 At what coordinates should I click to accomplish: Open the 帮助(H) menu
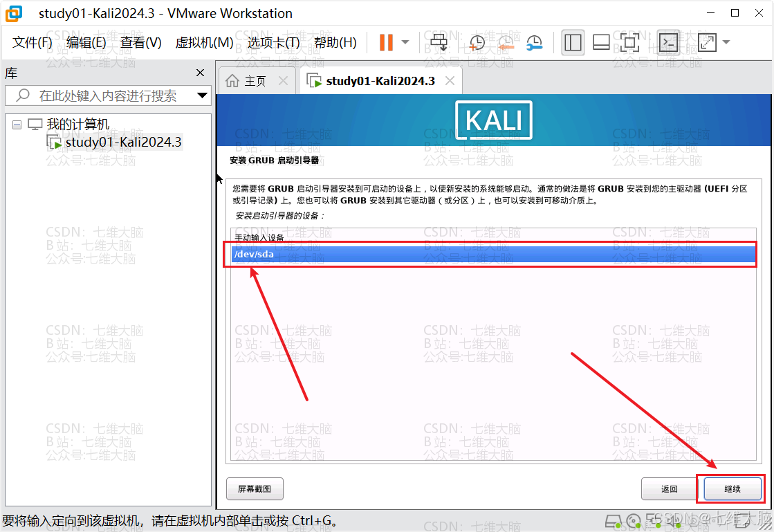click(335, 42)
